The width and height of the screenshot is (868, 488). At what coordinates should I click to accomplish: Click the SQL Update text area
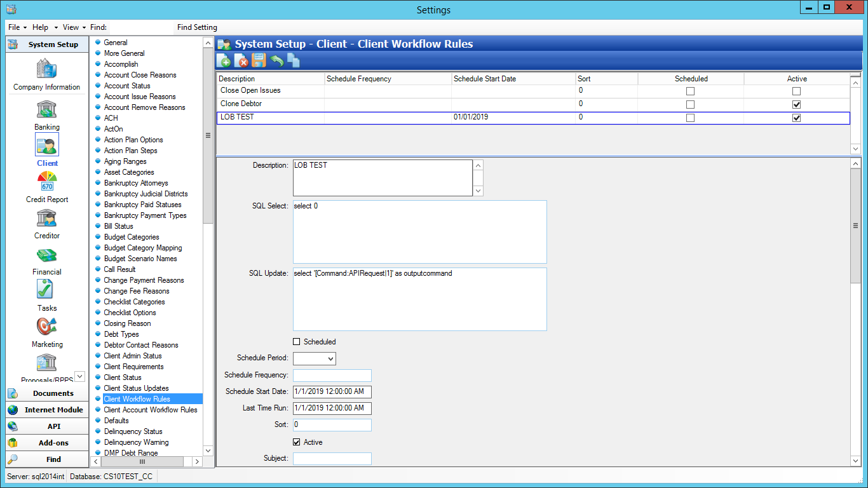(419, 299)
